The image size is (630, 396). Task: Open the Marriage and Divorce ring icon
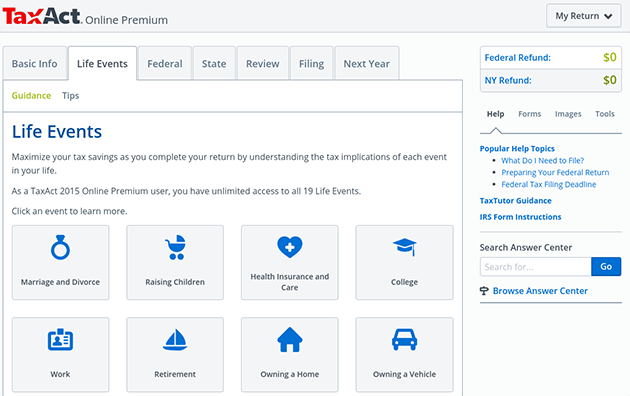60,247
